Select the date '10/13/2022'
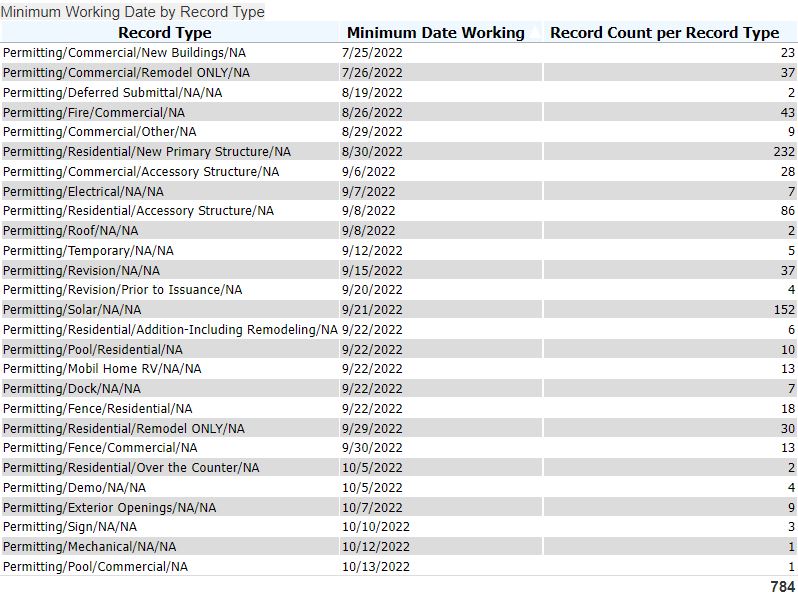 tap(376, 566)
